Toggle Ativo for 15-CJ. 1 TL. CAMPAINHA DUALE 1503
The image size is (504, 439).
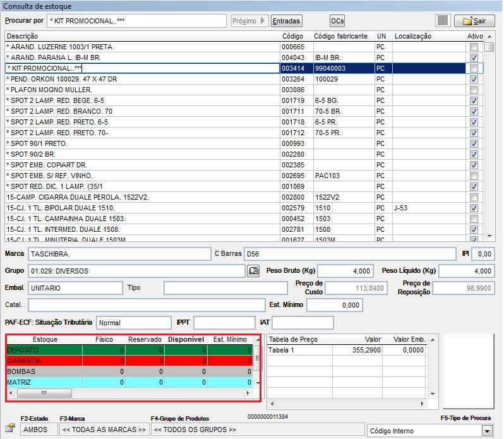(474, 219)
